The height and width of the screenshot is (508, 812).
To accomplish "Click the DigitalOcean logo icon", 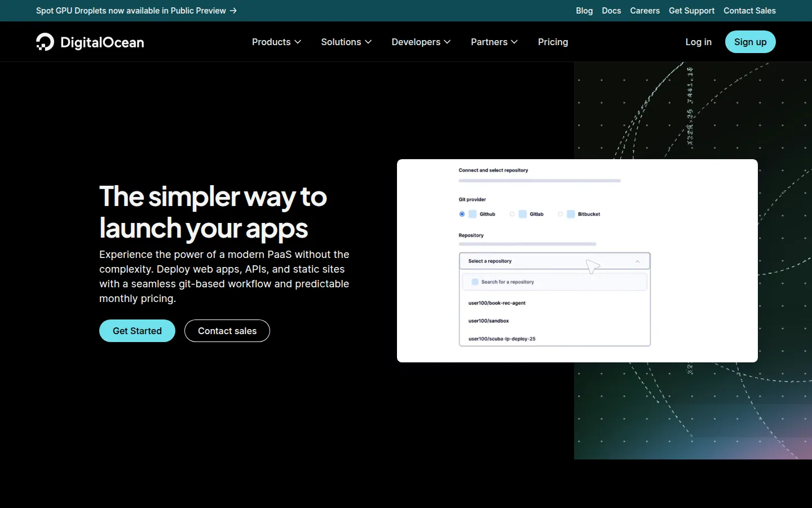I will tap(45, 42).
